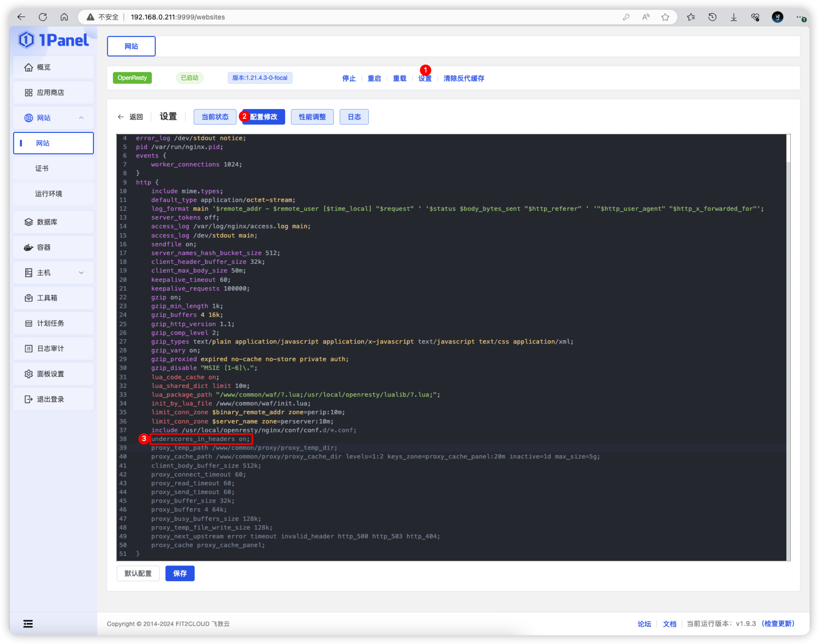This screenshot has width=819, height=644.
Task: Click the sidebar collapse hamburger icon
Action: (28, 623)
